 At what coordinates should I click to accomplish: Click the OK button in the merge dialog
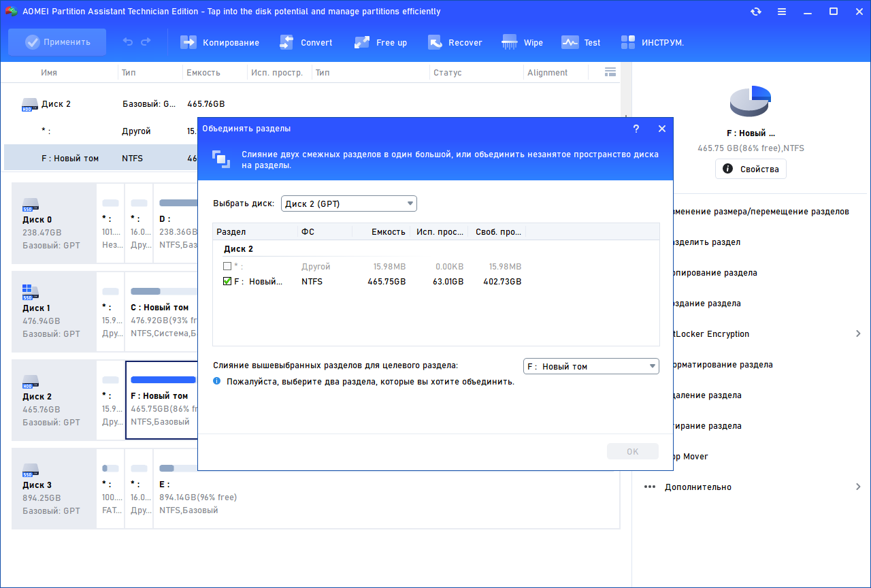(633, 451)
